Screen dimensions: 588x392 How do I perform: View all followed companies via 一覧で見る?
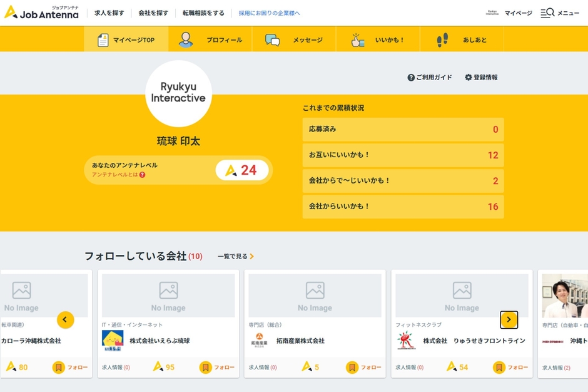233,256
